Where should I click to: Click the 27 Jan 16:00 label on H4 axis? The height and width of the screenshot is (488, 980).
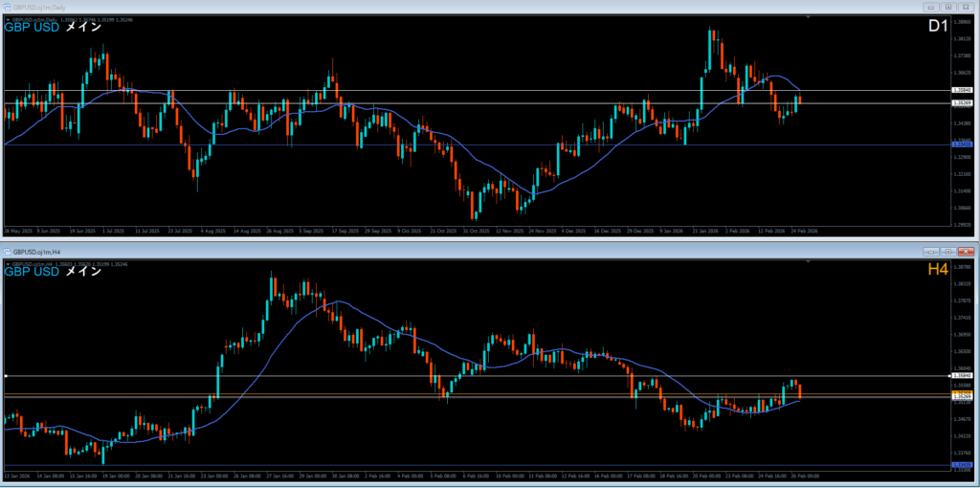tap(280, 476)
